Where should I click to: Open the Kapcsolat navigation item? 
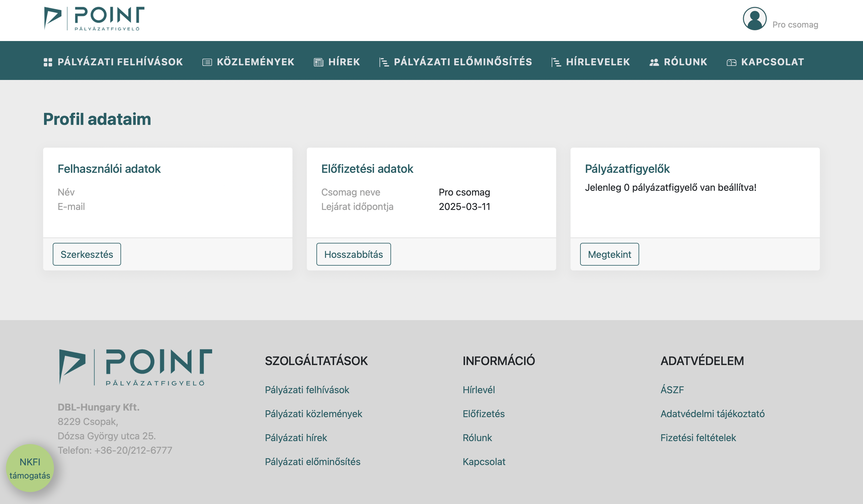[772, 62]
